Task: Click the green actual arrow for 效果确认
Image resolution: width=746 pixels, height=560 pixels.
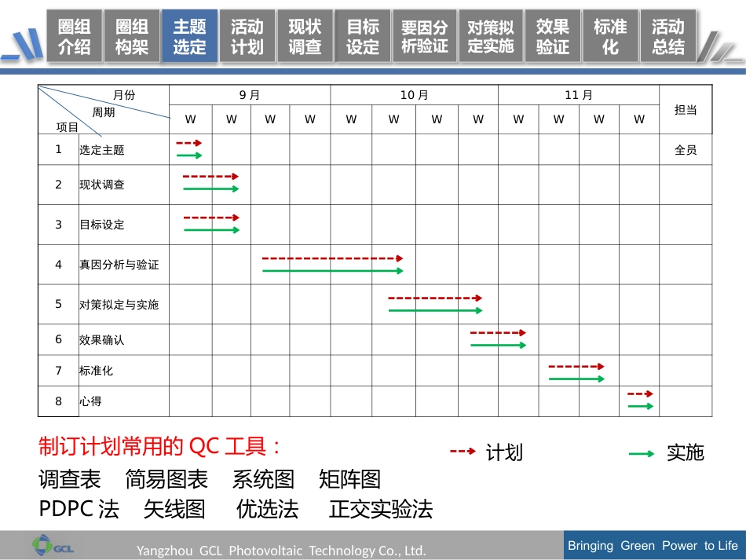Action: click(499, 345)
